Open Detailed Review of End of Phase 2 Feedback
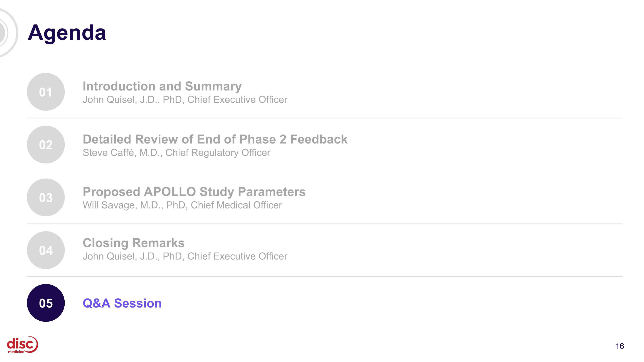 (215, 139)
